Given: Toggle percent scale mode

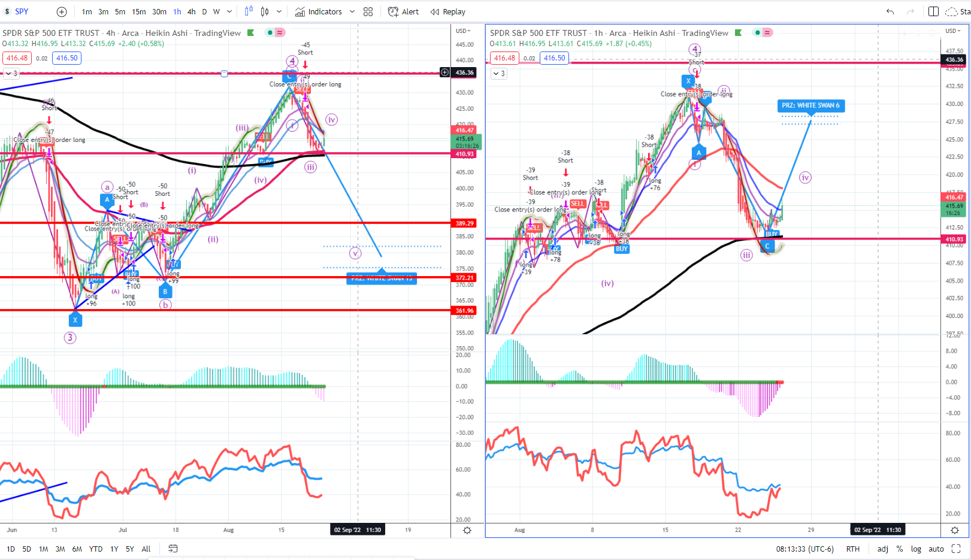Looking at the screenshot, I should pyautogui.click(x=900, y=549).
